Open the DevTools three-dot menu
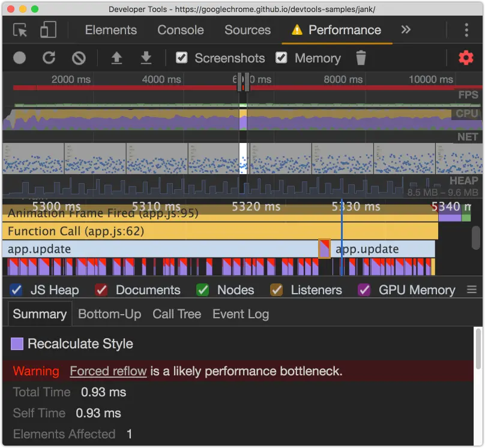 466,30
